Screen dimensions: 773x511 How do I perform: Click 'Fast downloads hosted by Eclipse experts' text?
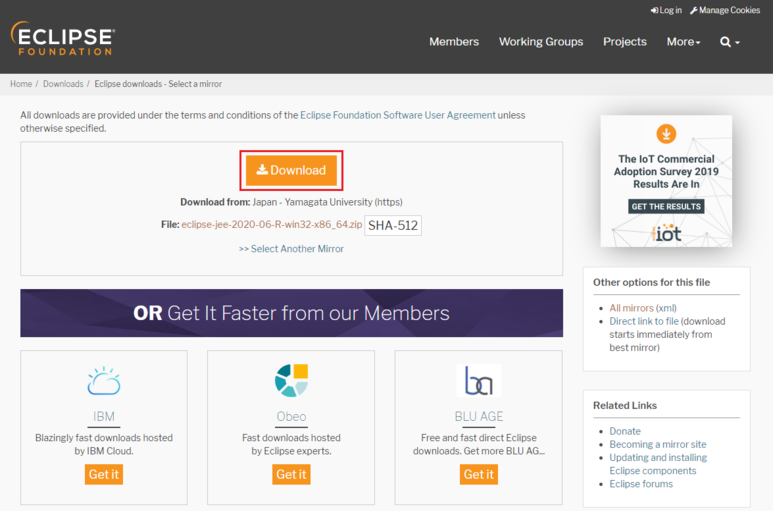click(291, 444)
